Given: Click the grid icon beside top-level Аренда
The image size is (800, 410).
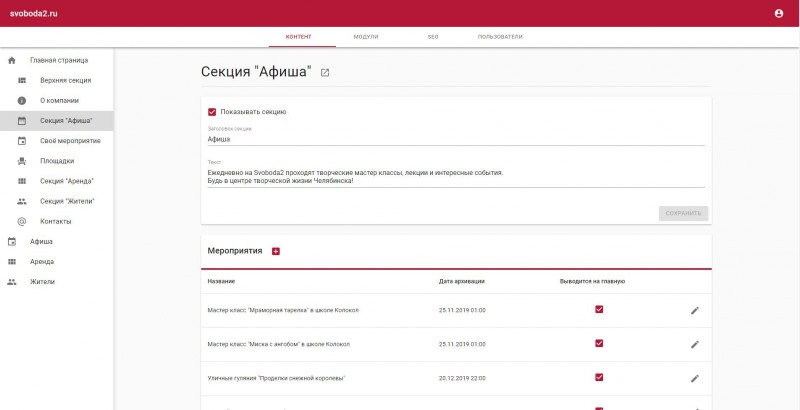Looking at the screenshot, I should point(12,262).
